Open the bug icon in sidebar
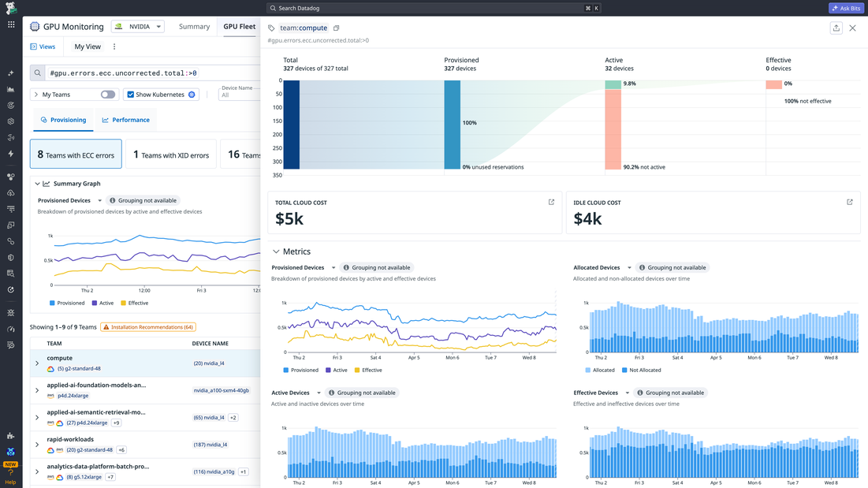 (x=10, y=313)
